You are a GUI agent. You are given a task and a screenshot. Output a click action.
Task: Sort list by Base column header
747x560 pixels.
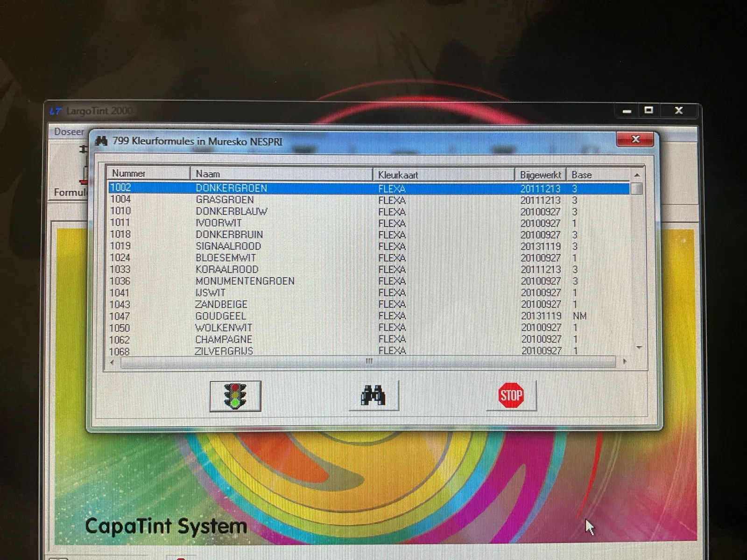pos(598,175)
